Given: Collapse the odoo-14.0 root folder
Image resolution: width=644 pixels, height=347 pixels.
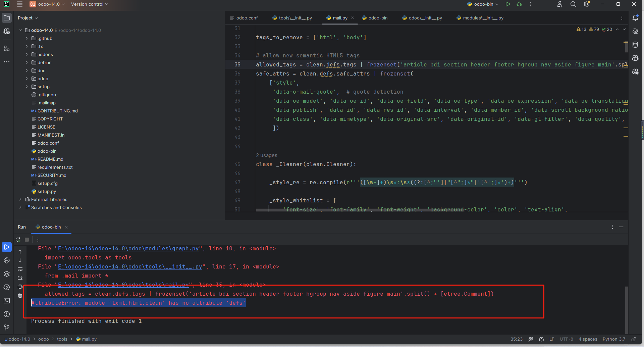Looking at the screenshot, I should [x=20, y=30].
